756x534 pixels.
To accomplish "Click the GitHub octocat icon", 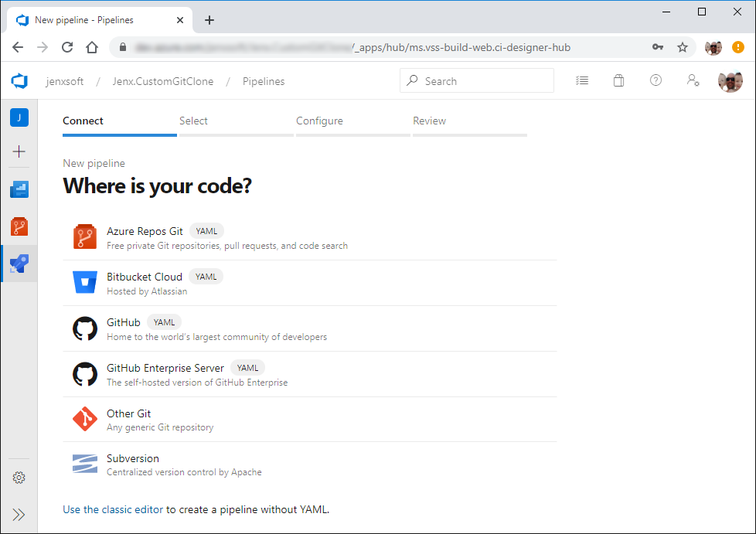I will point(85,328).
